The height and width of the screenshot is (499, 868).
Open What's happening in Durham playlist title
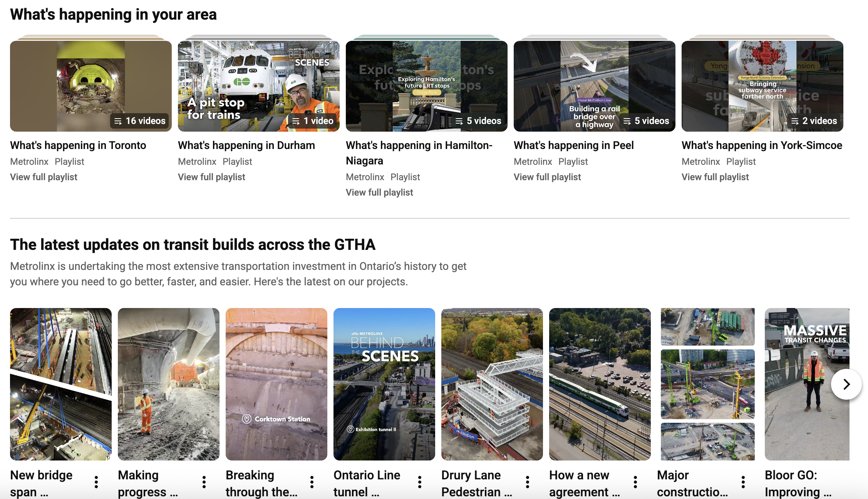246,145
